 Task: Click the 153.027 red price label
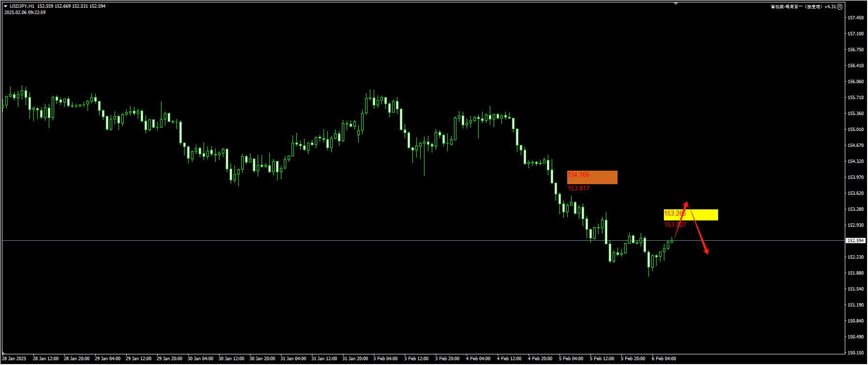(x=675, y=225)
